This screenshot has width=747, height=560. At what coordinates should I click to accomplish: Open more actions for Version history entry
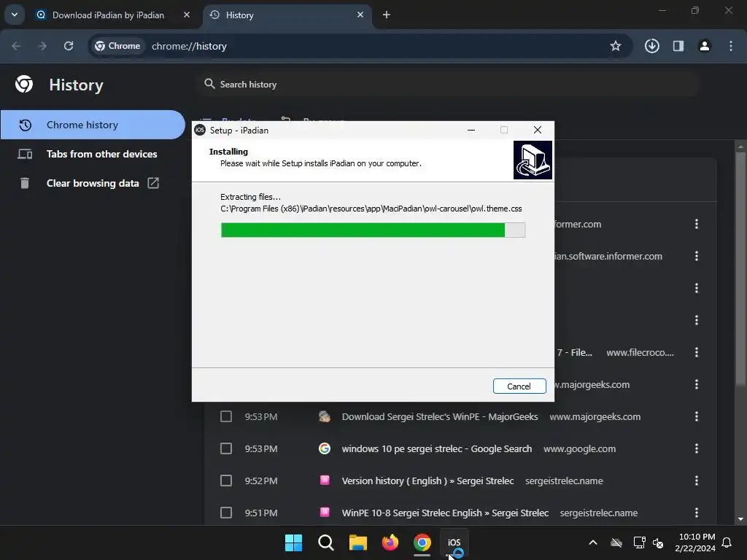pyautogui.click(x=697, y=481)
